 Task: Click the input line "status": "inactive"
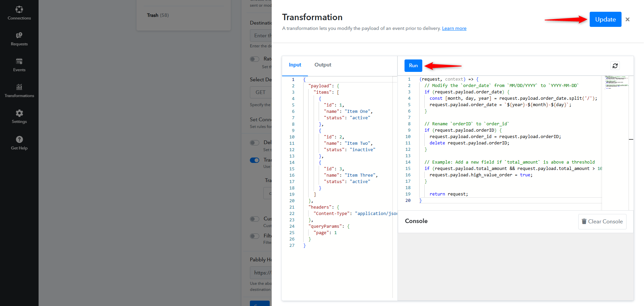coord(350,150)
